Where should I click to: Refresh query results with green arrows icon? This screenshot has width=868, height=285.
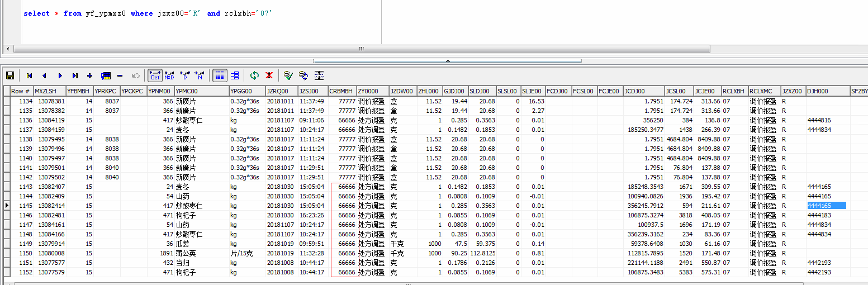click(254, 75)
